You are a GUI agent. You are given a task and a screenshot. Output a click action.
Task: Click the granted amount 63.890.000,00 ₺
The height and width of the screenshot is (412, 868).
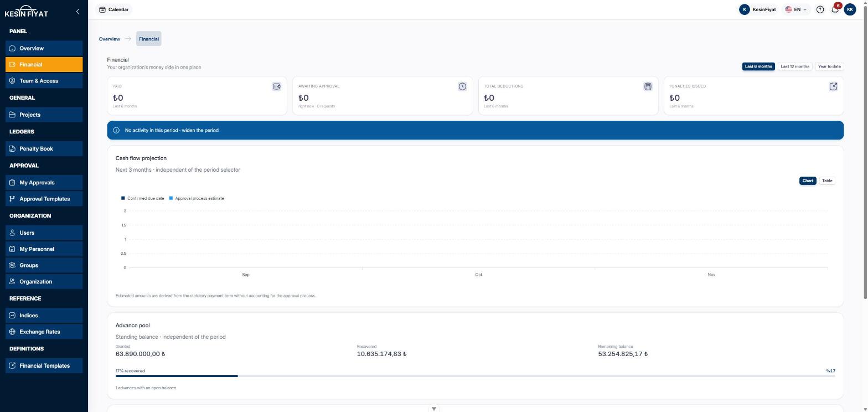(x=141, y=354)
